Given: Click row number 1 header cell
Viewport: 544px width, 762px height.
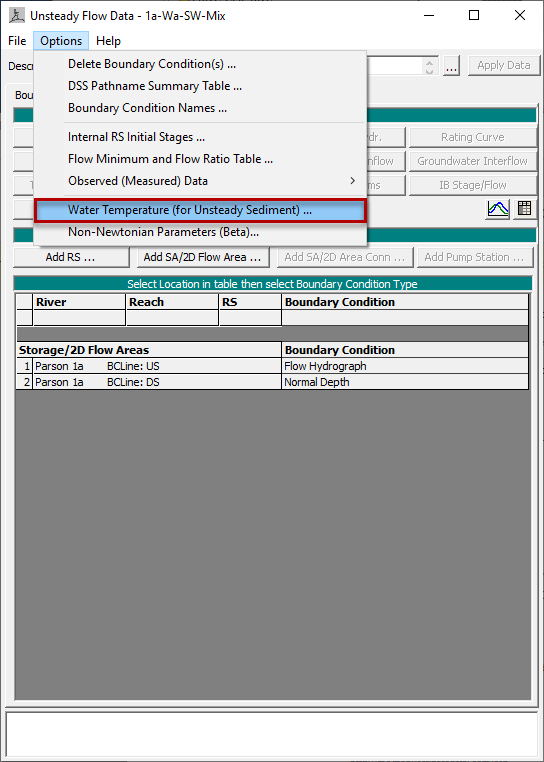Looking at the screenshot, I should click(24, 366).
